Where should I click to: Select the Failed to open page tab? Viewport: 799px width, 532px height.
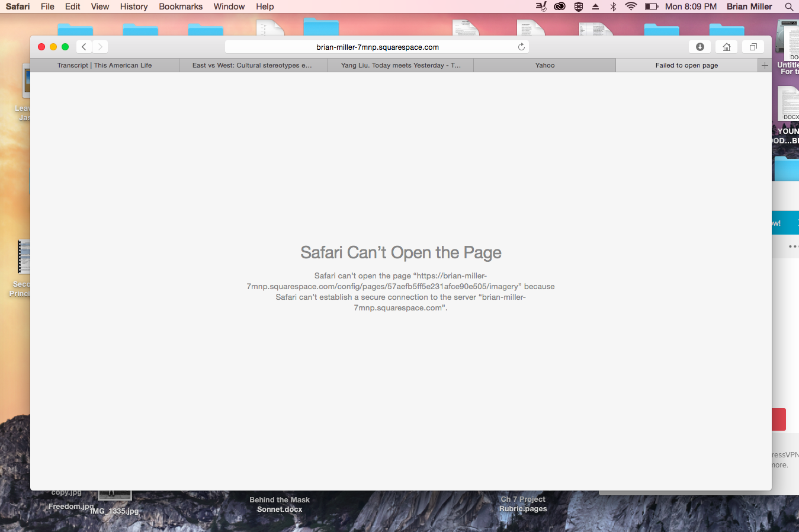(687, 65)
